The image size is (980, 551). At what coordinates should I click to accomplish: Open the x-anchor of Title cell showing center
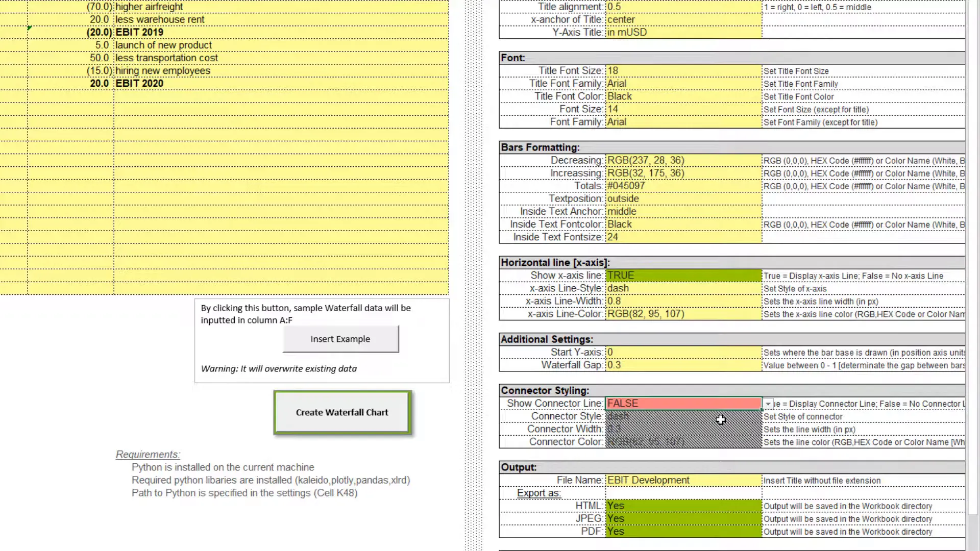[682, 19]
